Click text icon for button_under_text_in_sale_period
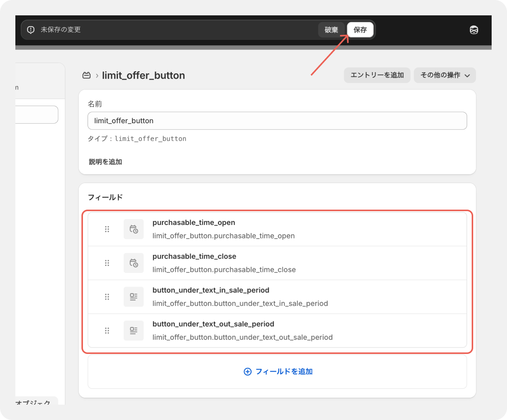 coord(134,297)
